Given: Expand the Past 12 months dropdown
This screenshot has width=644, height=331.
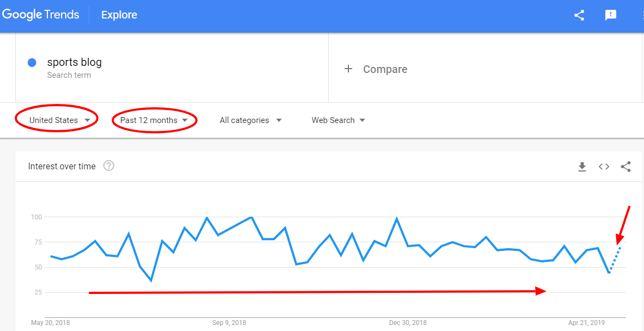Looking at the screenshot, I should pyautogui.click(x=154, y=120).
